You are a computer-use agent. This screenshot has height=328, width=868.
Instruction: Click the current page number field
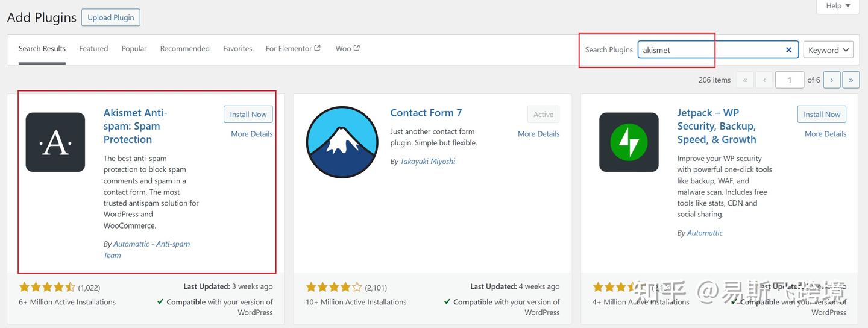[x=789, y=80]
